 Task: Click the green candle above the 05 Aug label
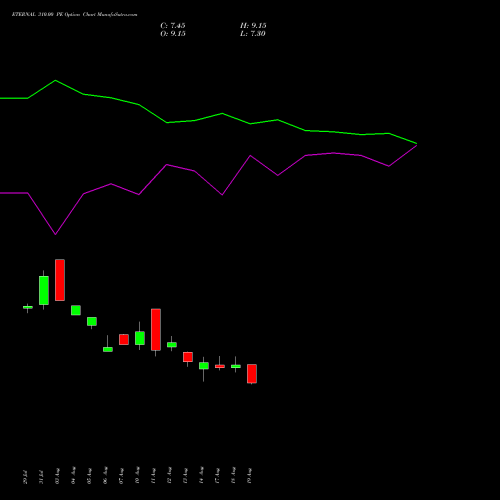click(x=92, y=321)
